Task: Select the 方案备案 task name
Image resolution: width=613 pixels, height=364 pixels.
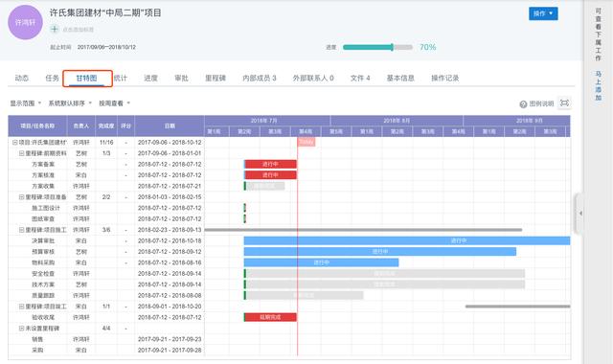Action: click(43, 164)
